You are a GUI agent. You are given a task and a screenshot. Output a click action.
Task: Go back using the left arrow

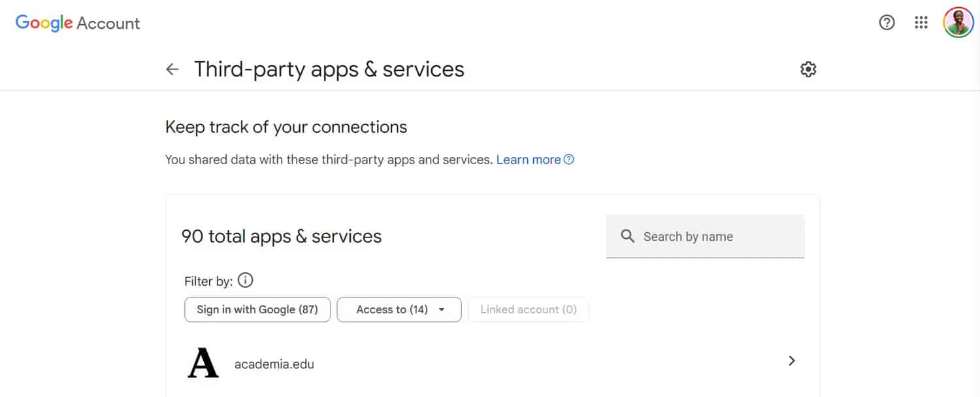172,69
